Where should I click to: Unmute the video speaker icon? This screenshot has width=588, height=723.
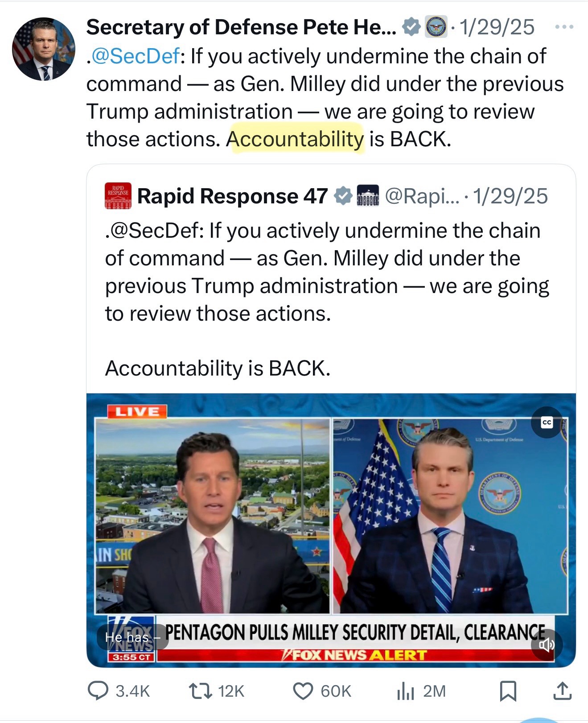coord(547,645)
